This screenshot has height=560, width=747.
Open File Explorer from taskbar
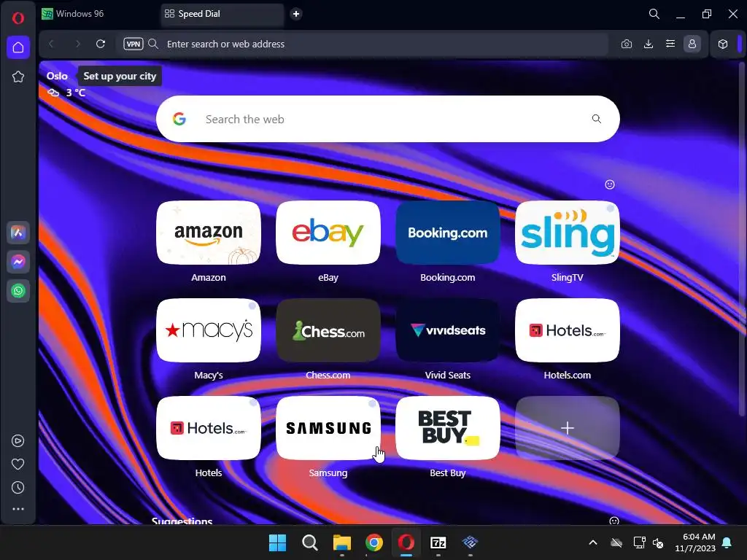(342, 542)
